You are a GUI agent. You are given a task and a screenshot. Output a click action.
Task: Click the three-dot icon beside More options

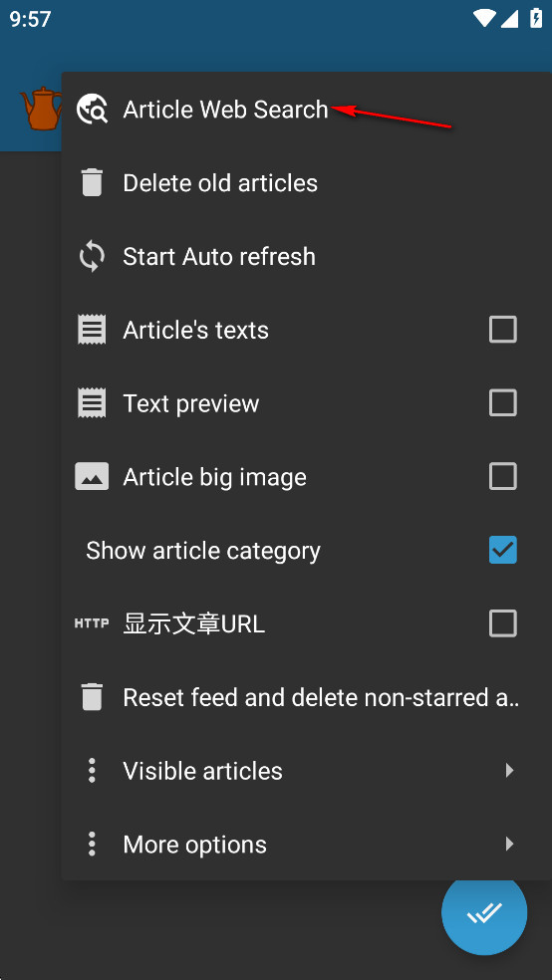click(x=92, y=845)
